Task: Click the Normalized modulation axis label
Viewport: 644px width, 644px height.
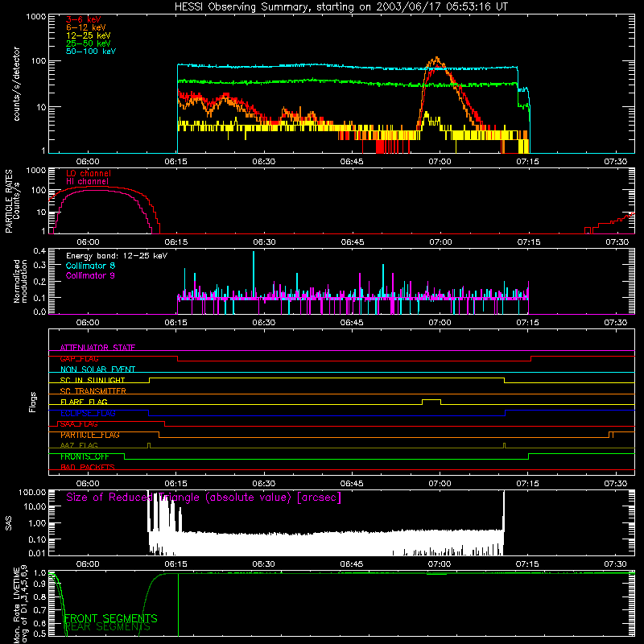Action: pyautogui.click(x=20, y=281)
